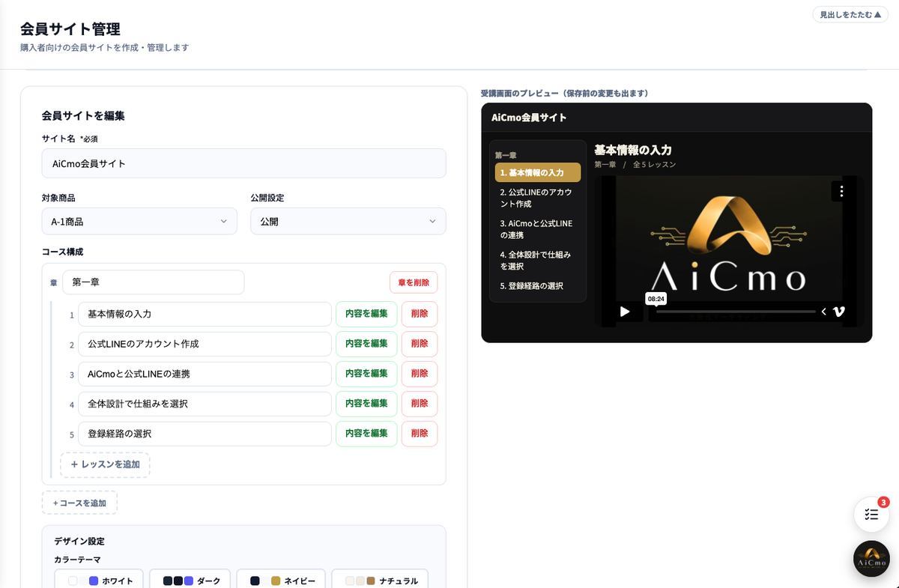Click the サイト名 input field
This screenshot has width=899, height=588.
tap(244, 163)
